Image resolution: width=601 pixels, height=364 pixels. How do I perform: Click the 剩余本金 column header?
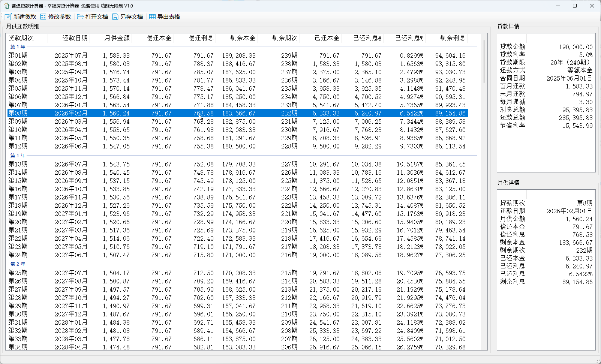pyautogui.click(x=237, y=38)
